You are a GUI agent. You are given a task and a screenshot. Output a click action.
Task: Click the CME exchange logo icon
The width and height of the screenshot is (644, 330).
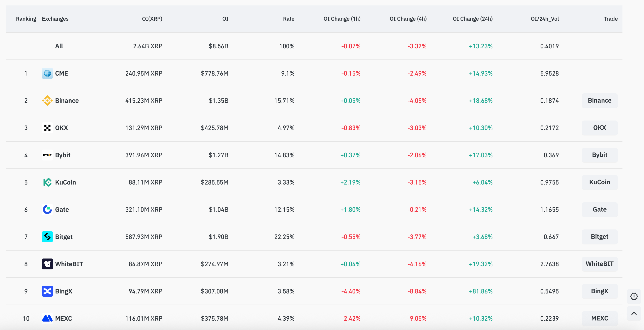coord(47,73)
